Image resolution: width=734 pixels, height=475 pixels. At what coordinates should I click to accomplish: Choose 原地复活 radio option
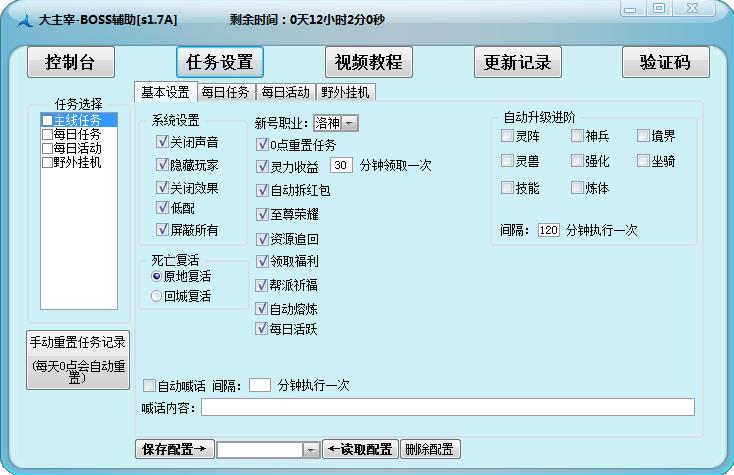[156, 276]
